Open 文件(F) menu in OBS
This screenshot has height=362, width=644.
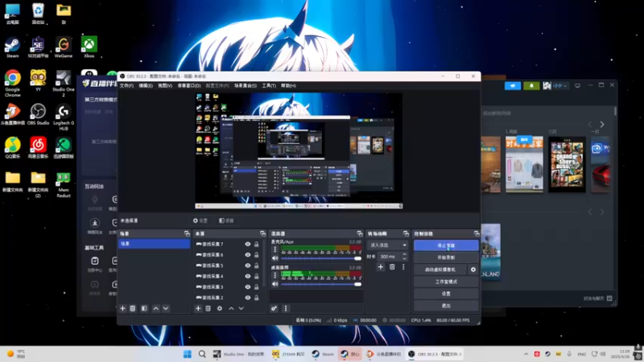[126, 86]
